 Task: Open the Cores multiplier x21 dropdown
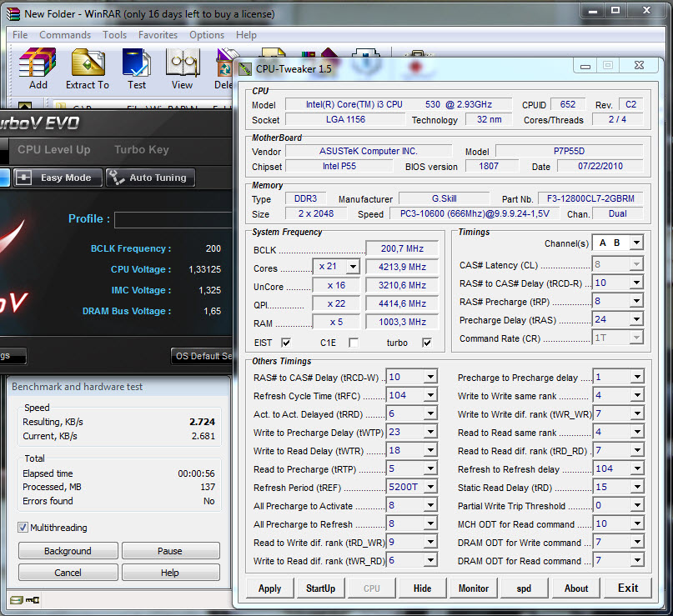352,268
